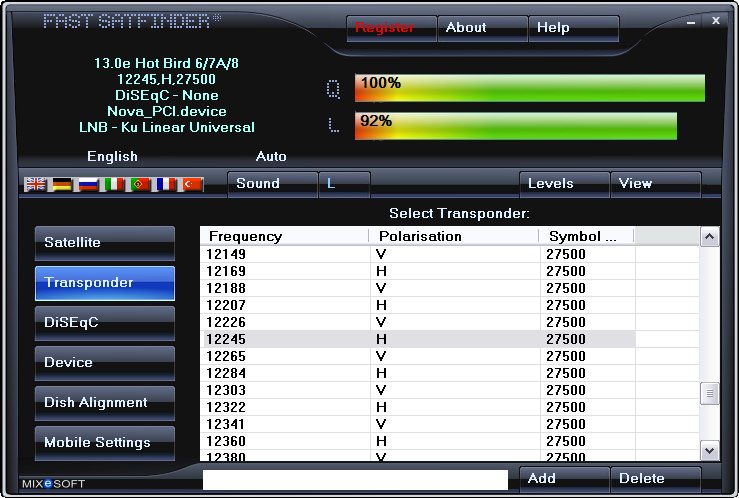Image resolution: width=739 pixels, height=498 pixels.
Task: Select the English UK flag icon
Action: point(35,184)
